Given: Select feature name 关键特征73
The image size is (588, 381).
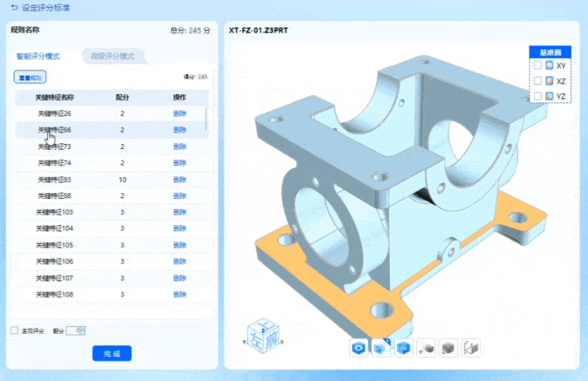Looking at the screenshot, I should [x=54, y=146].
